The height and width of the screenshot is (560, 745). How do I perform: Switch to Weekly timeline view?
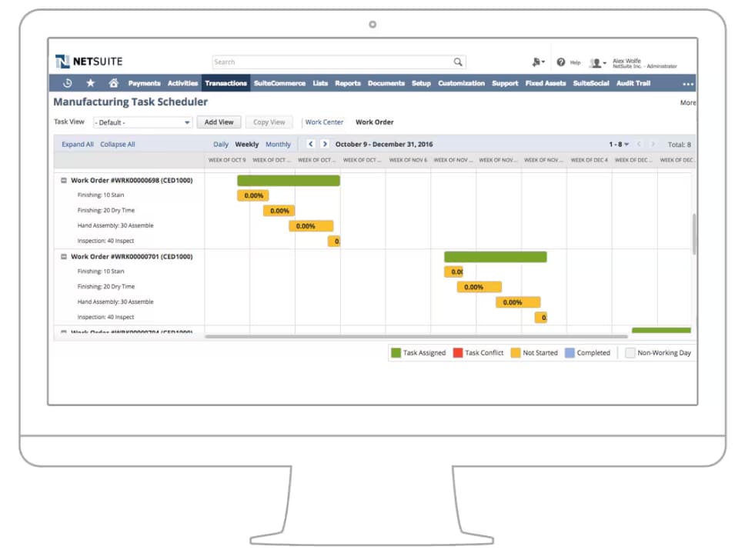click(246, 145)
